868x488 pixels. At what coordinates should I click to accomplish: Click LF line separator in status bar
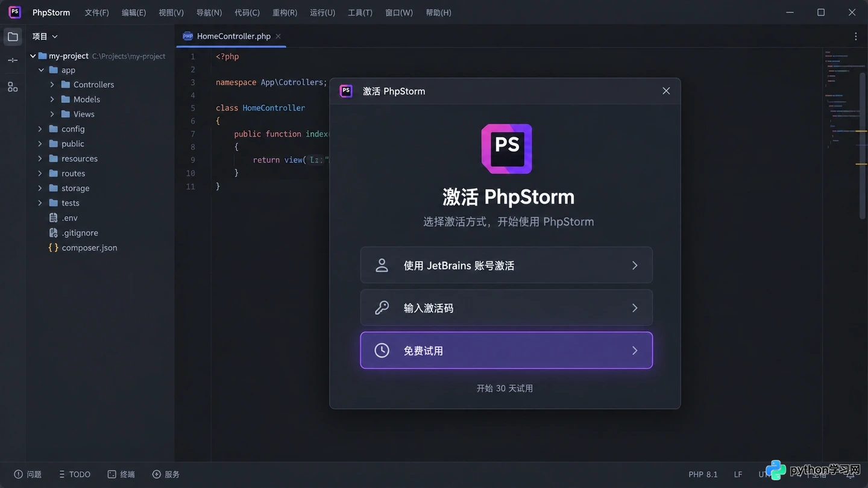click(x=738, y=474)
